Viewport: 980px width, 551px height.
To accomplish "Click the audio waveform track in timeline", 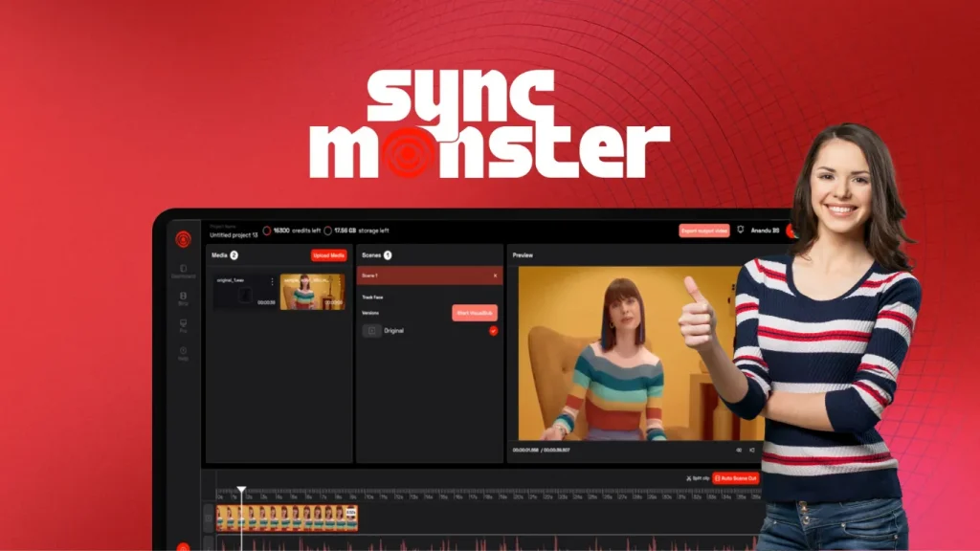I will click(x=489, y=543).
